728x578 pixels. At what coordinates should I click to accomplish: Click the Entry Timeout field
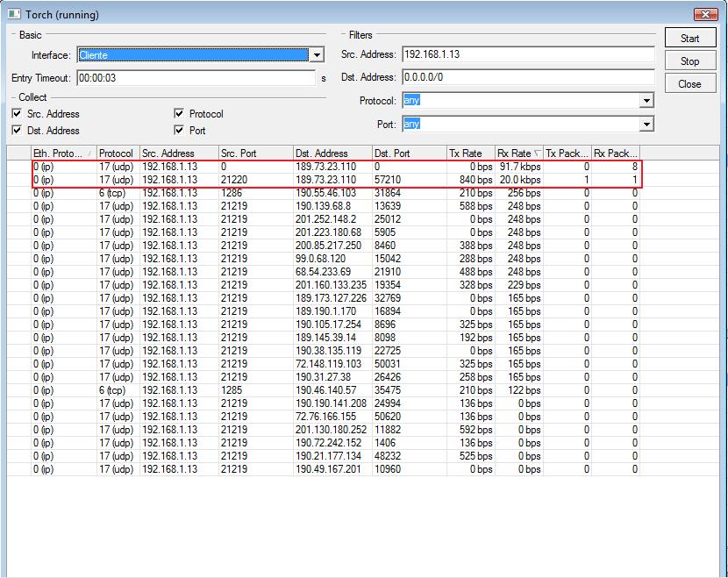(196, 77)
